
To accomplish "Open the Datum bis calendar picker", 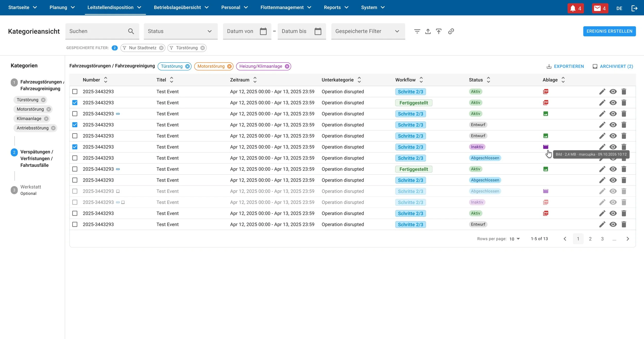I will [318, 31].
